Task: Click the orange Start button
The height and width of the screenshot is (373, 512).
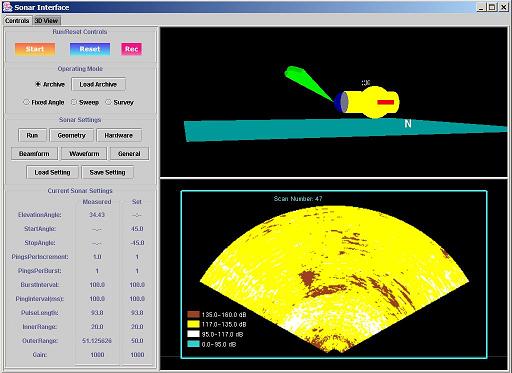Action: click(x=35, y=49)
